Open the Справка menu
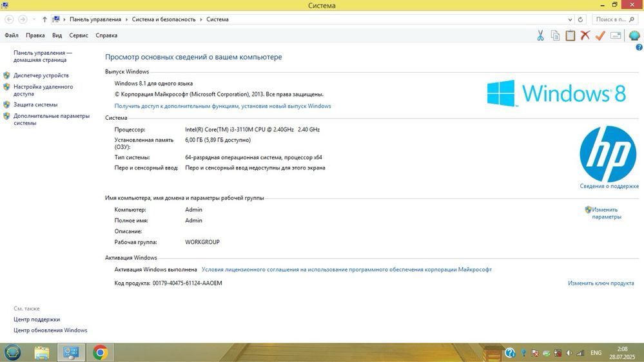Screen dimensions: 644x362 coord(106,35)
